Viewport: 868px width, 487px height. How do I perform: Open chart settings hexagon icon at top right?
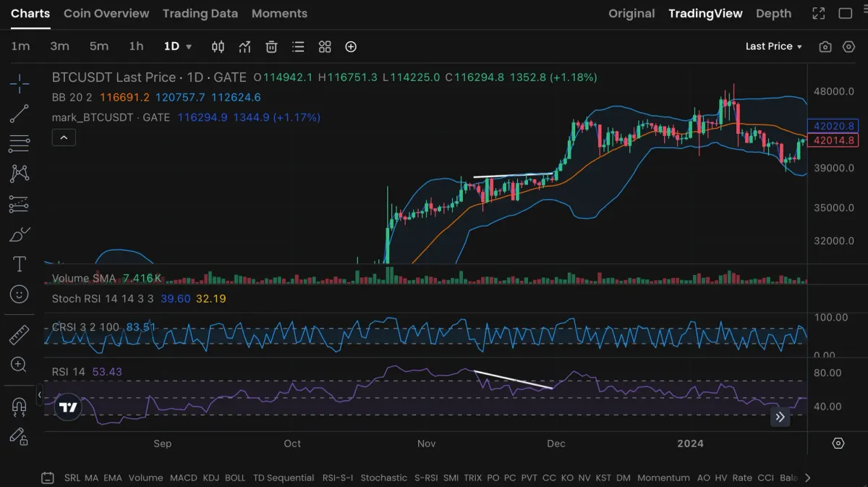pos(849,46)
